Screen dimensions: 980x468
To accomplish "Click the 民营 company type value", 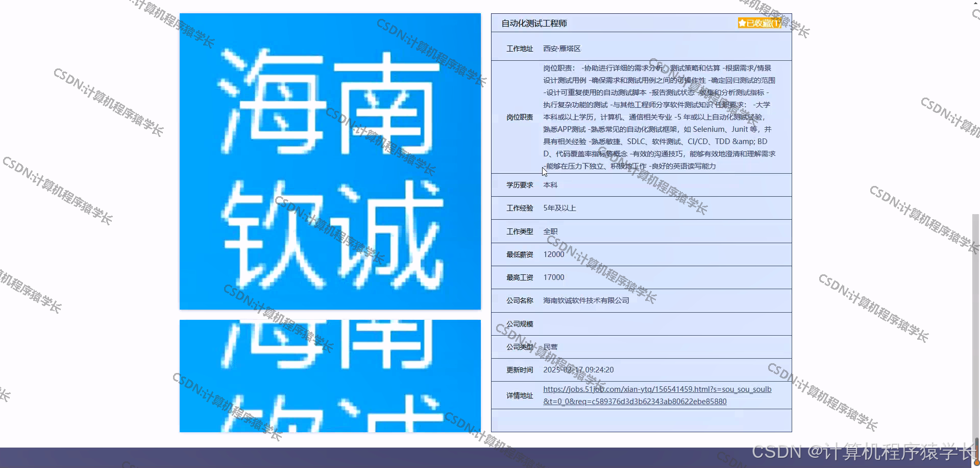I will coord(550,347).
